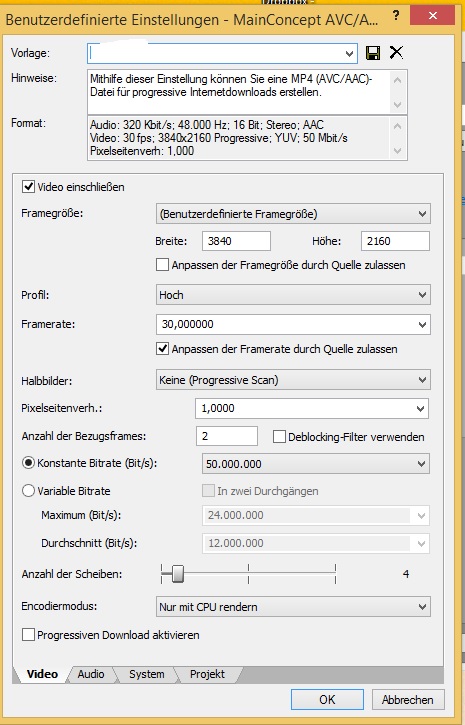Image resolution: width=465 pixels, height=725 pixels.
Task: Open the Framegröße dropdown
Action: 293,214
